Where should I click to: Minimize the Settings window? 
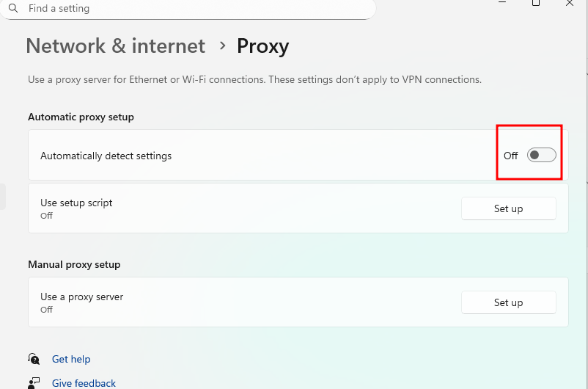[502, 4]
